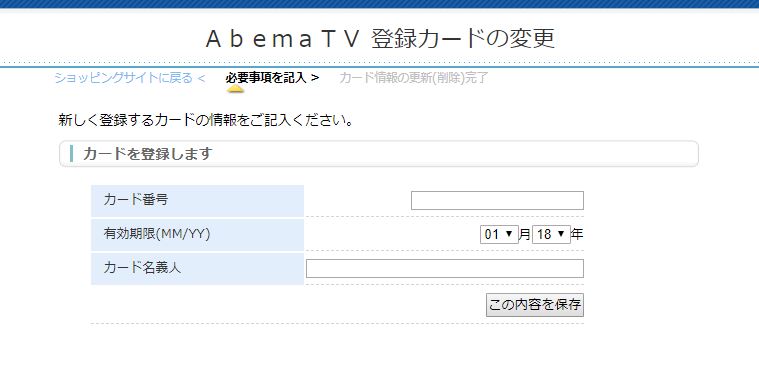Screen dimensions: 759x365
Task: Click the この内容を保存 save button
Action: point(535,305)
